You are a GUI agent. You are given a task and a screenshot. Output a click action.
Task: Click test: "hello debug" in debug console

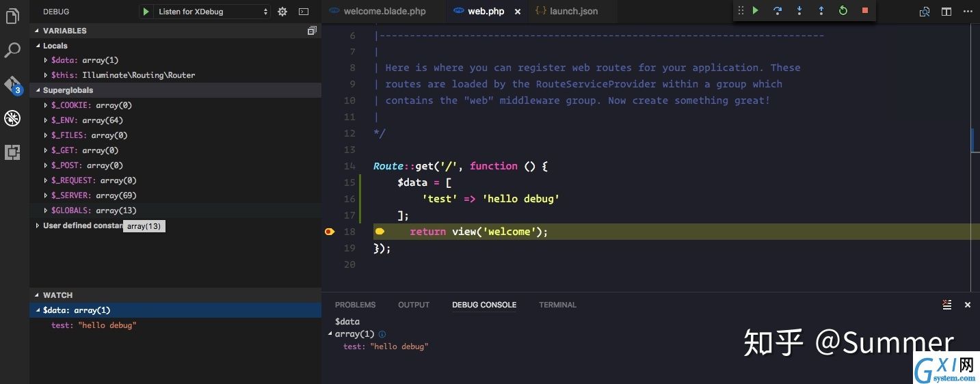(386, 347)
